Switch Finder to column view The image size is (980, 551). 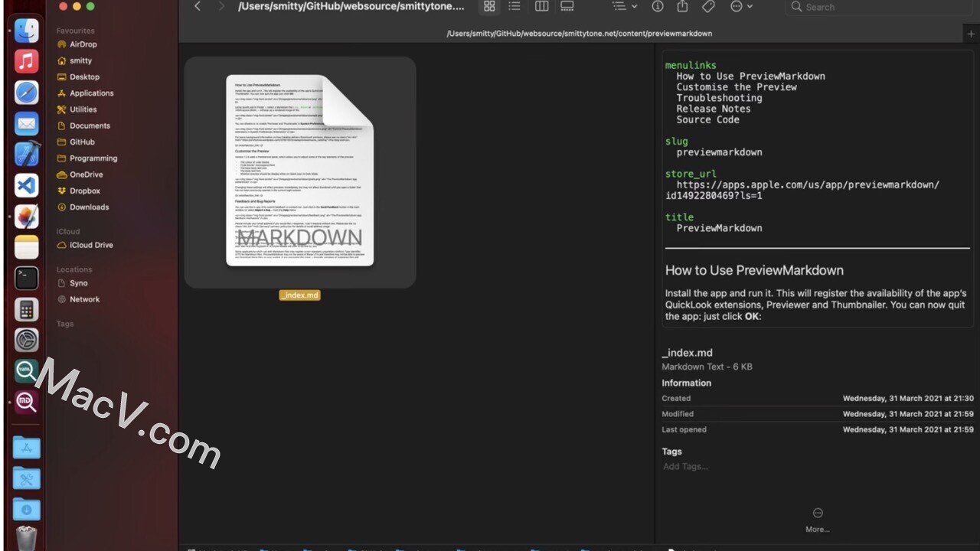click(x=541, y=6)
